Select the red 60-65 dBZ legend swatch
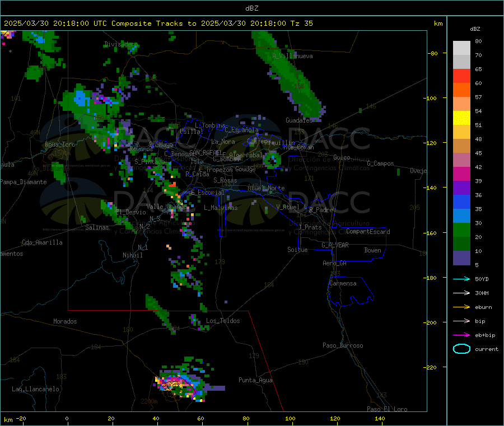504x426 pixels. pos(461,76)
